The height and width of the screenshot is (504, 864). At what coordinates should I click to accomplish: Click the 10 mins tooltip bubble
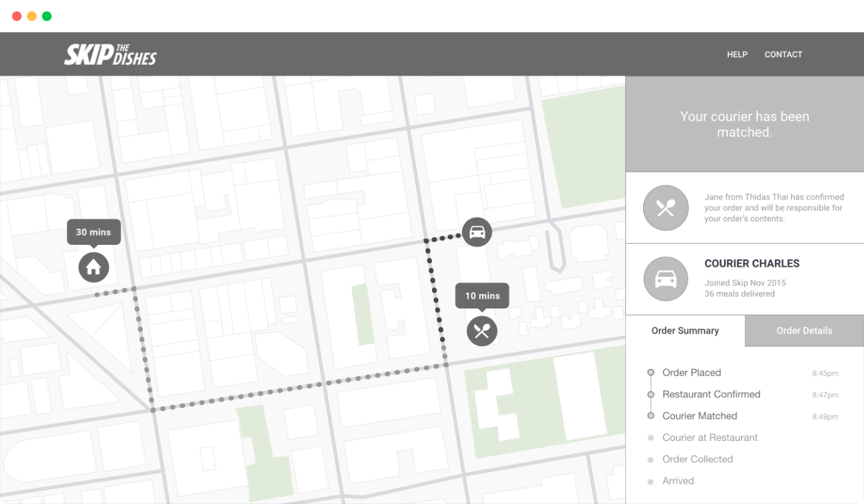482,296
